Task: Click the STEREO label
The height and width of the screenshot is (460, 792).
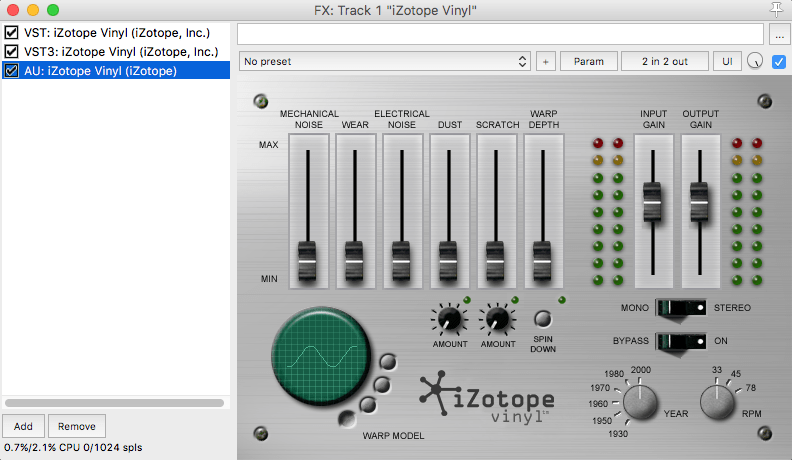Action: click(732, 308)
